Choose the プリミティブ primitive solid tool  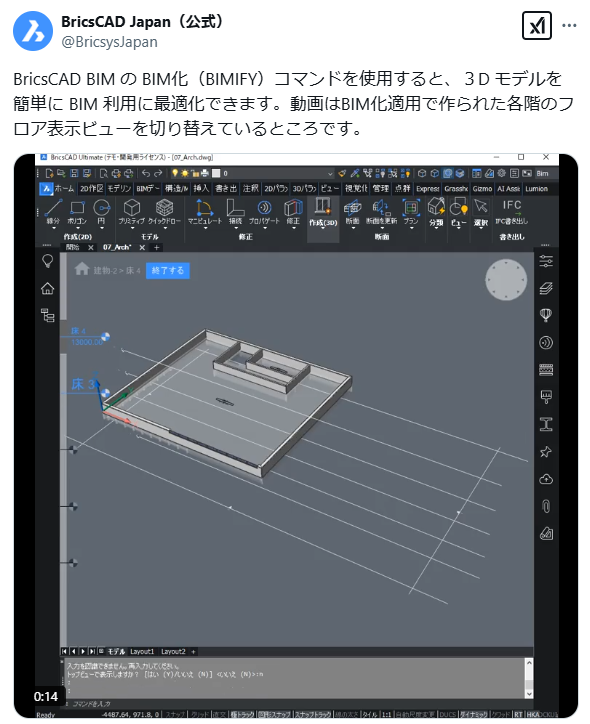pyautogui.click(x=132, y=211)
